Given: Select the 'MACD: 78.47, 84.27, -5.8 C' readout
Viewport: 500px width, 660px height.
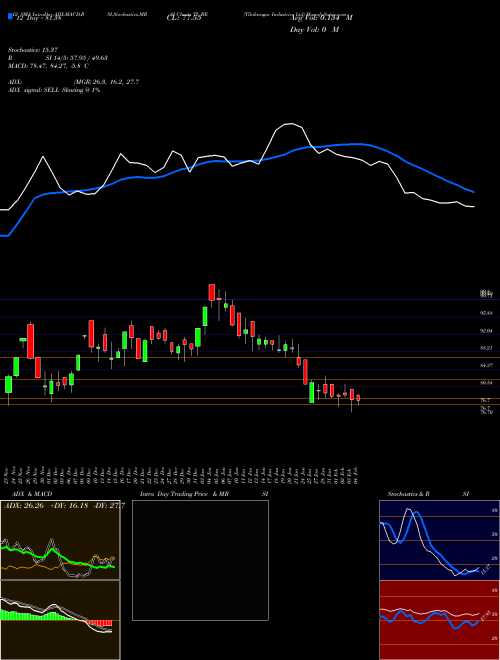Looking at the screenshot, I should (x=48, y=66).
